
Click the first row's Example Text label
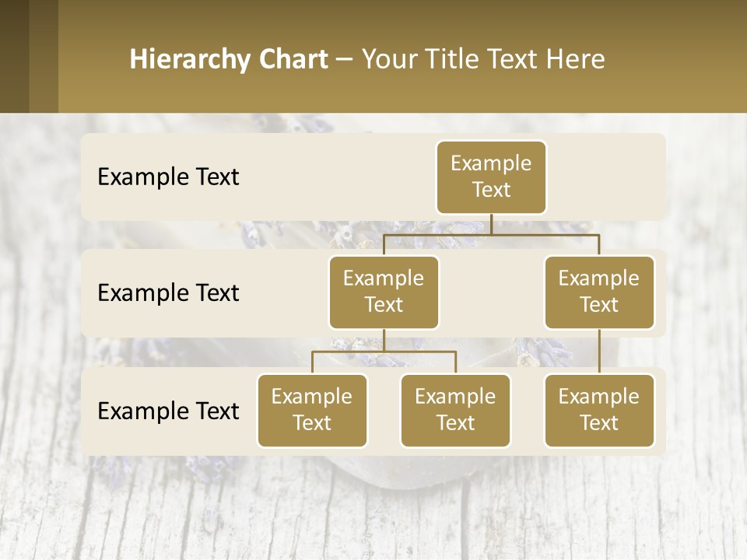[x=168, y=177]
